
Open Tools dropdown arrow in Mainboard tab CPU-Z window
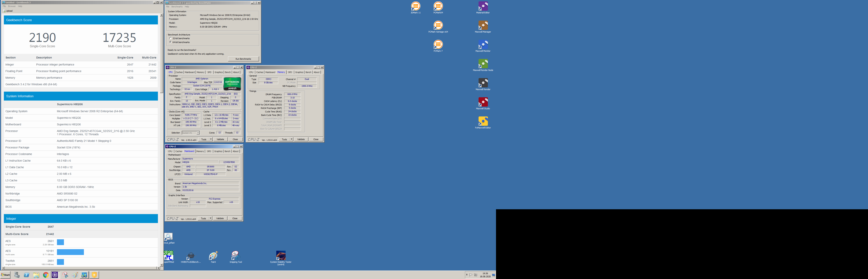tap(211, 218)
